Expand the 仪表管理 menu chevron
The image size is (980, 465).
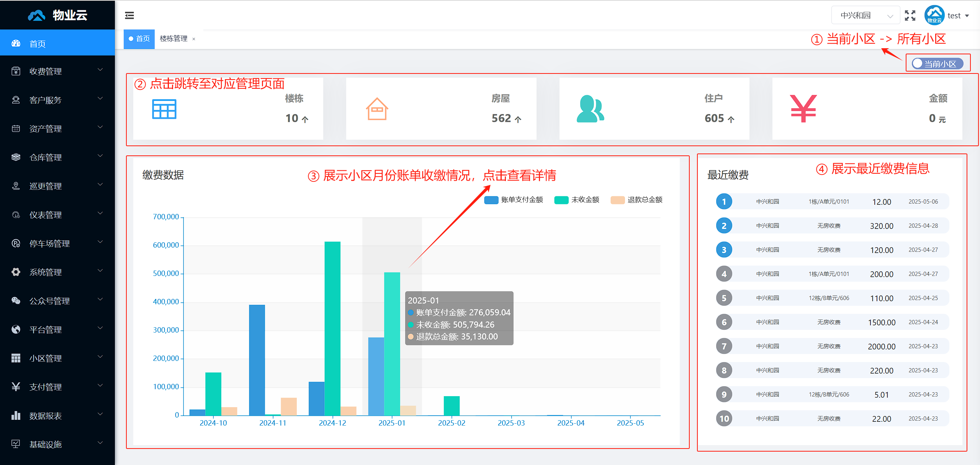click(x=100, y=213)
